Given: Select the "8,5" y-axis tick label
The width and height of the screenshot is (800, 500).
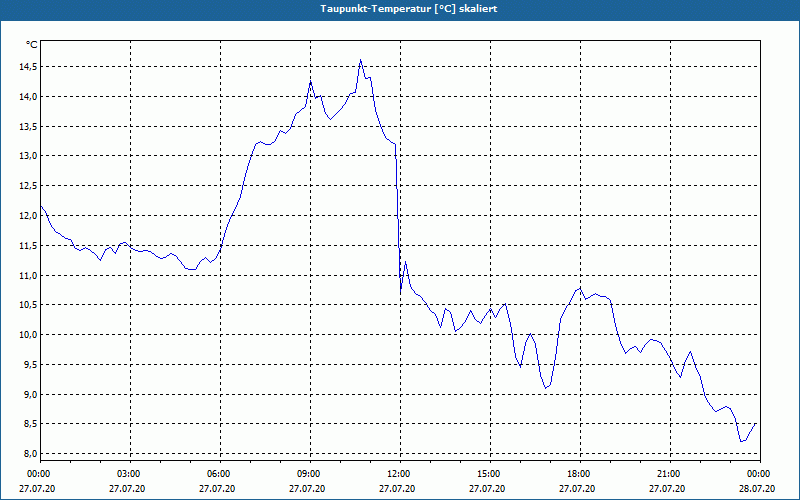Looking at the screenshot, I should pyautogui.click(x=30, y=424).
